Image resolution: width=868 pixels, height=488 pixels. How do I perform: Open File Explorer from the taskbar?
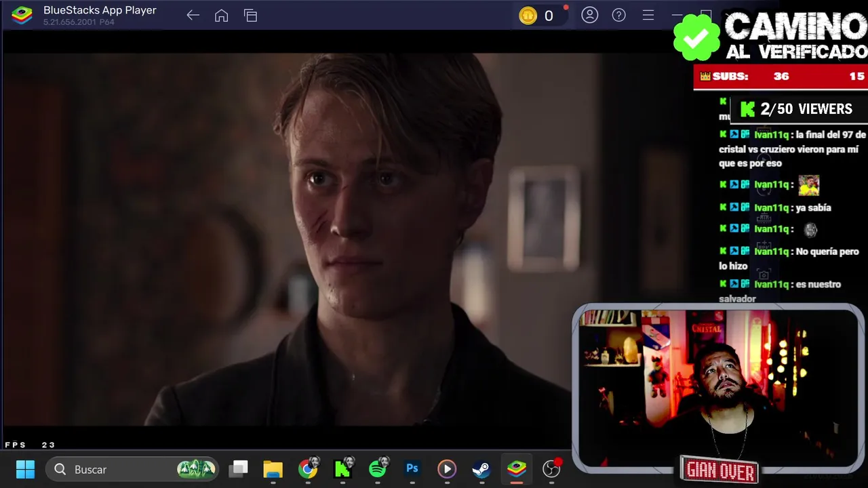[x=273, y=469]
